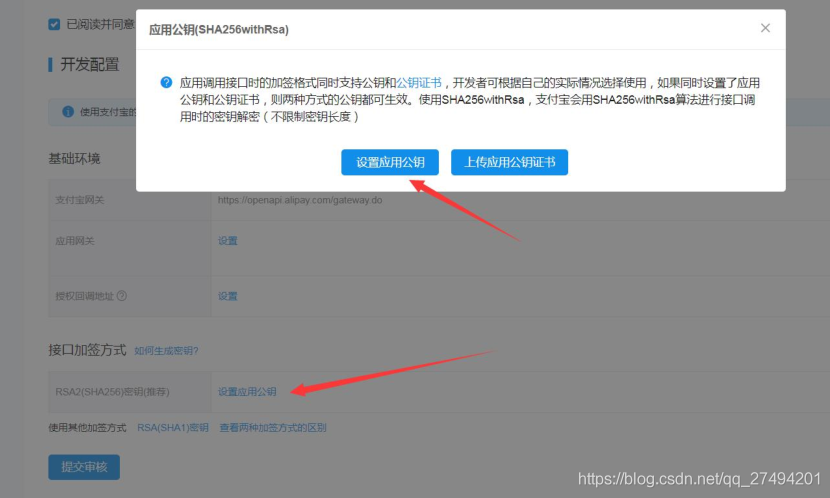Toggle the 已阅读并同意 checkbox

[54, 24]
